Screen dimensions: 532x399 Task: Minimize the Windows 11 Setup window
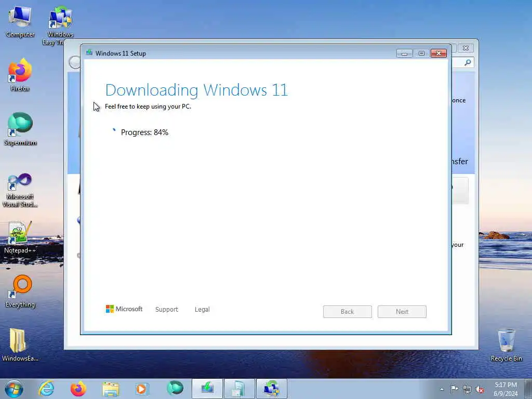(x=404, y=54)
